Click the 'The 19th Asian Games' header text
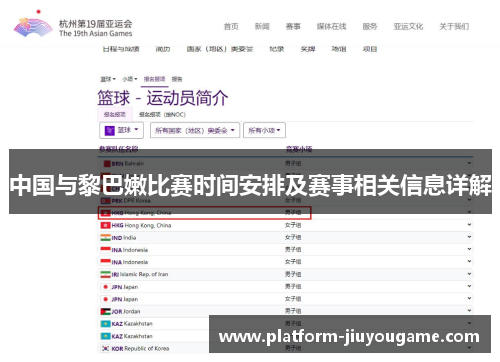 pyautogui.click(x=96, y=33)
